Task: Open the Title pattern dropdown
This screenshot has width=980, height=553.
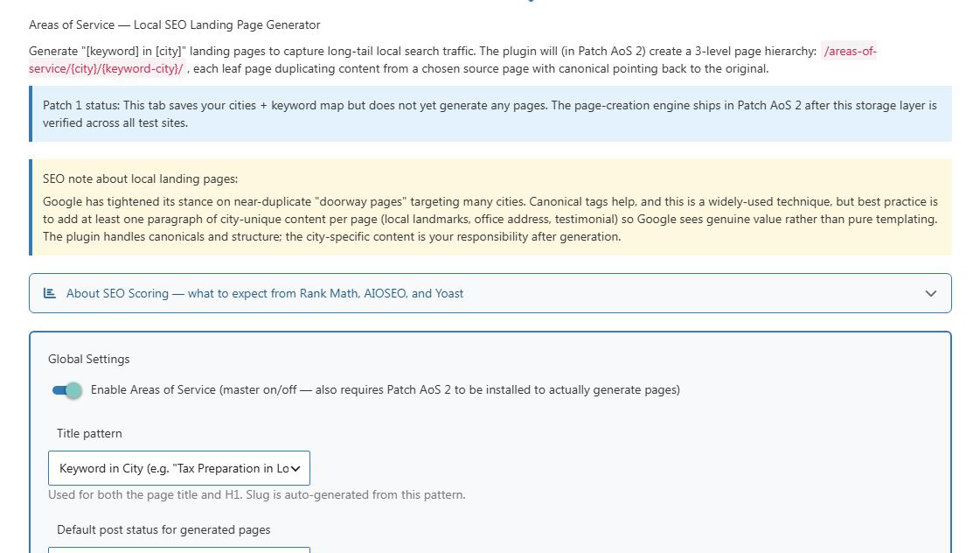Action: coord(178,468)
